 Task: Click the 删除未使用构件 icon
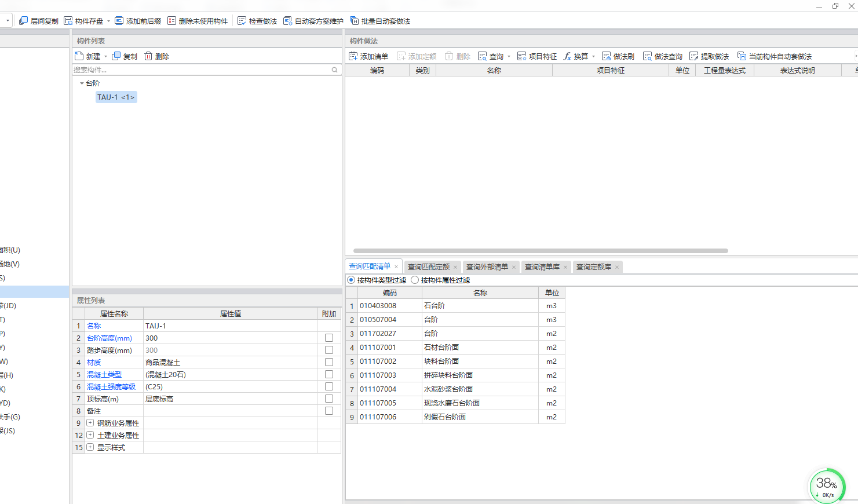pos(172,21)
